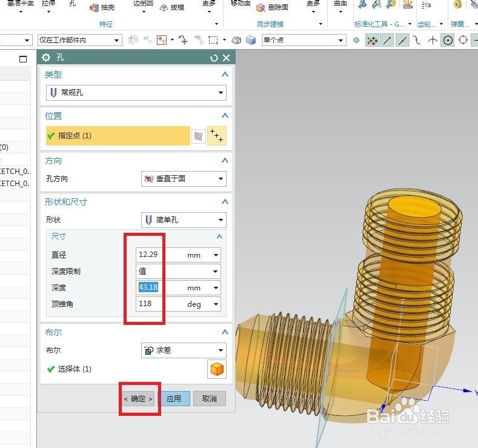
Task: Click the point constructor icon with plus marks
Action: coord(217,135)
